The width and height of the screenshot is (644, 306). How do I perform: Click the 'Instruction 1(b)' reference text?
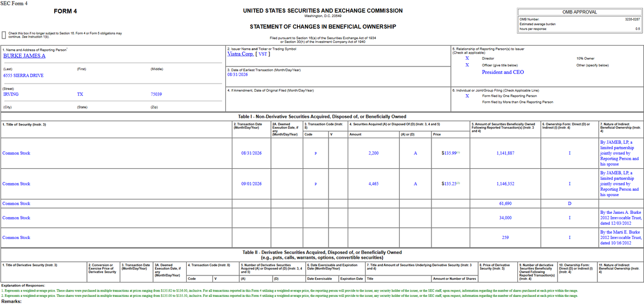tap(39, 37)
